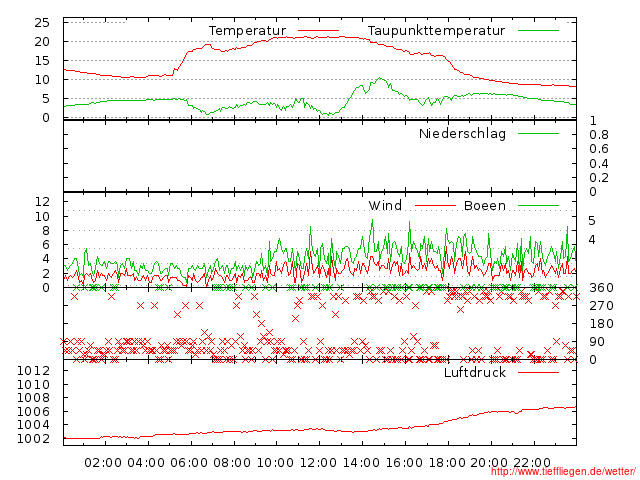The width and height of the screenshot is (640, 480).
Task: Click the Wind legend label
Action: (385, 205)
